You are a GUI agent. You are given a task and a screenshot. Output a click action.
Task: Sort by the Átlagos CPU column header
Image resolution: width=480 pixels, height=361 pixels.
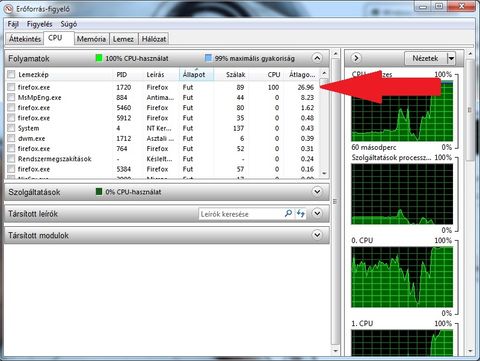click(x=302, y=74)
